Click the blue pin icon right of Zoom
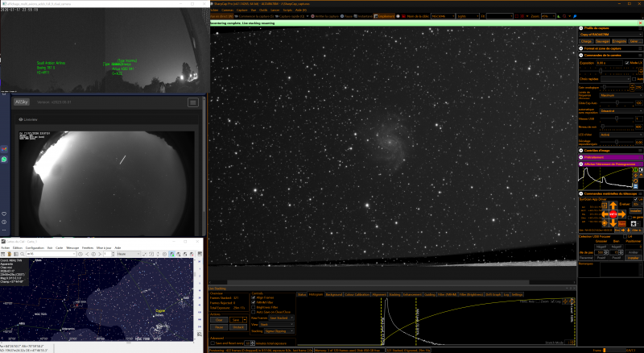Screen dimensions: 644x353 click(x=575, y=16)
